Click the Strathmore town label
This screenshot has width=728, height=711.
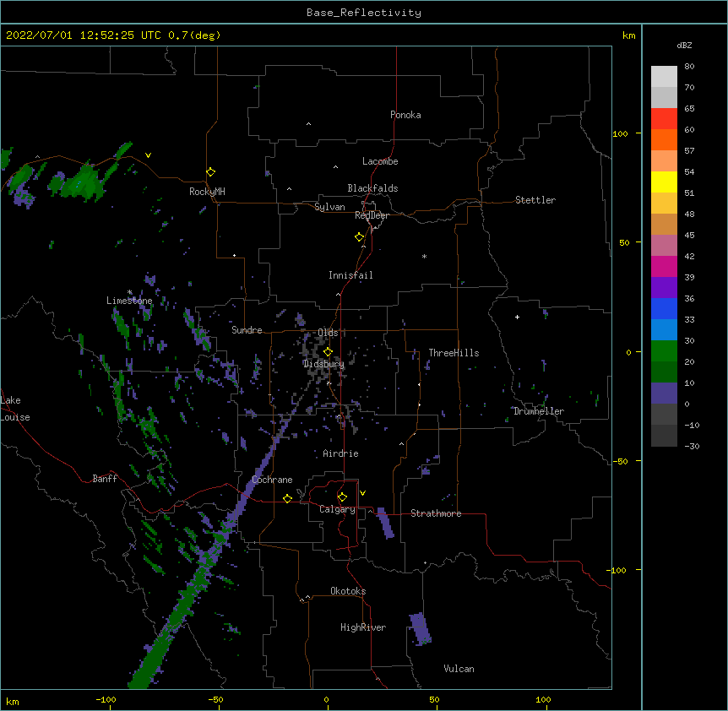[436, 513]
